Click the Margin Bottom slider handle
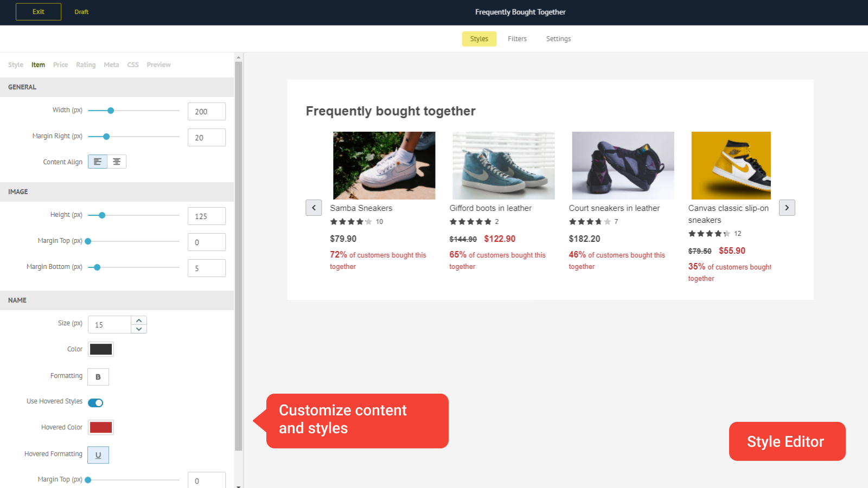This screenshot has width=868, height=488. point(97,267)
